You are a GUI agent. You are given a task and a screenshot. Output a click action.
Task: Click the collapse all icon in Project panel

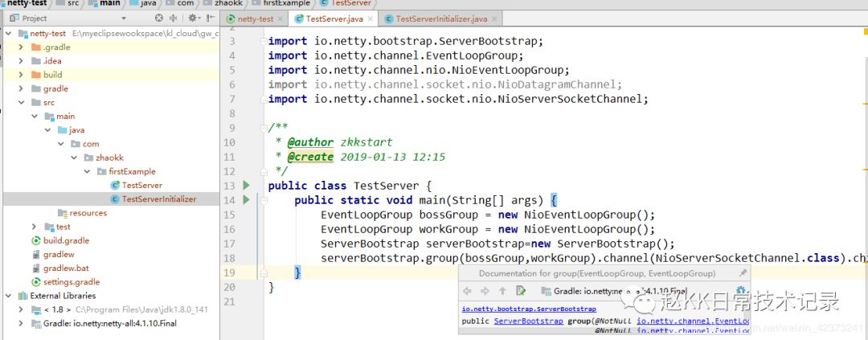174,18
